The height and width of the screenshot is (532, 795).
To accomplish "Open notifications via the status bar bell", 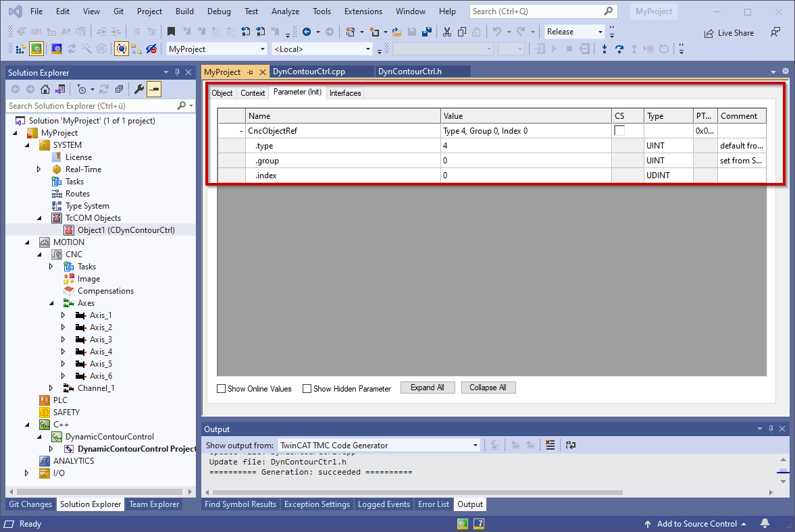I will 764,523.
